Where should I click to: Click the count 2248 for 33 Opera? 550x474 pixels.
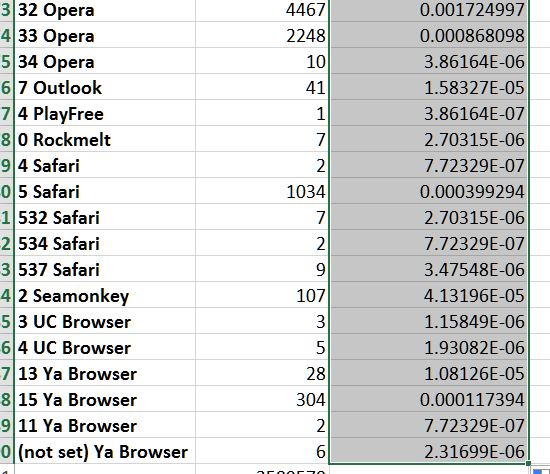click(x=262, y=35)
